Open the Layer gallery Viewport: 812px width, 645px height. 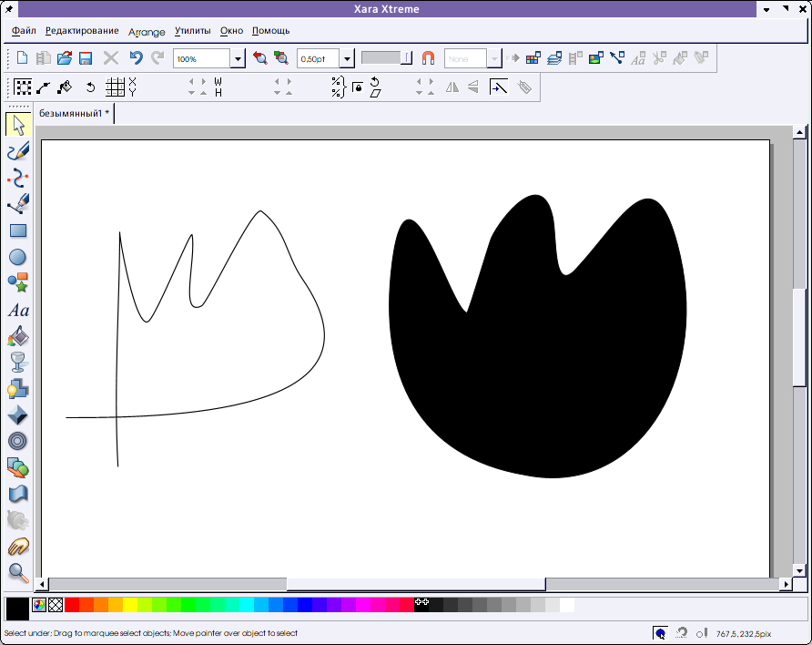pyautogui.click(x=554, y=58)
